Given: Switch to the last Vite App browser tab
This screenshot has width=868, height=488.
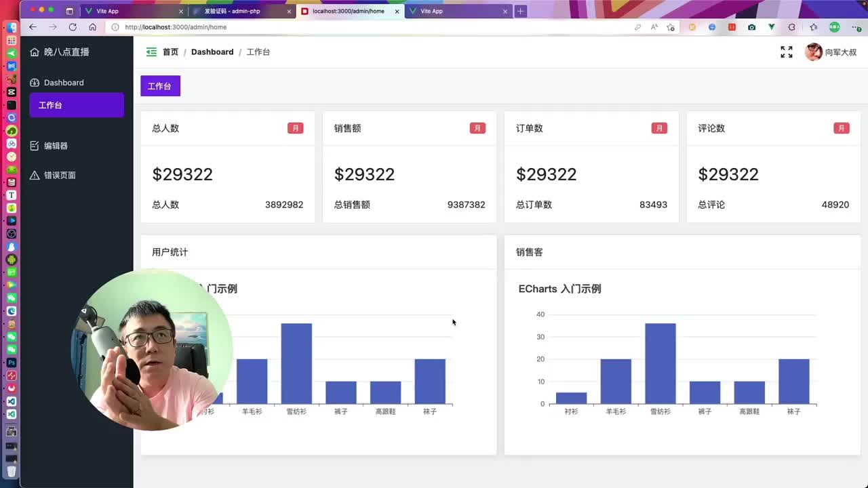Looking at the screenshot, I should [x=458, y=12].
